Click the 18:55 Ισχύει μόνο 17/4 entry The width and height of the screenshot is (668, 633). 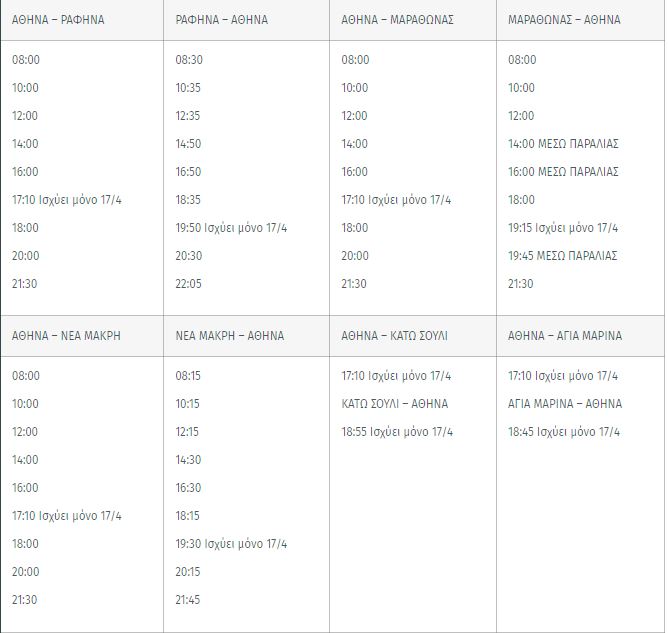(x=397, y=432)
